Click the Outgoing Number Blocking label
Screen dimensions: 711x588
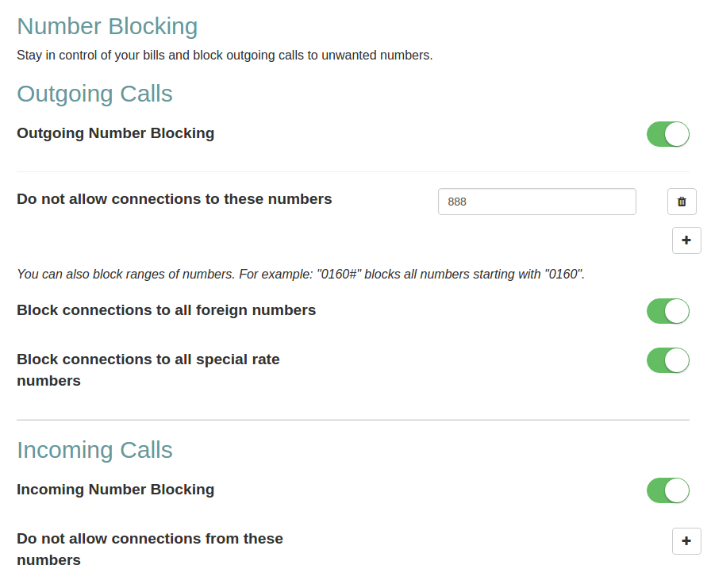pyautogui.click(x=115, y=133)
